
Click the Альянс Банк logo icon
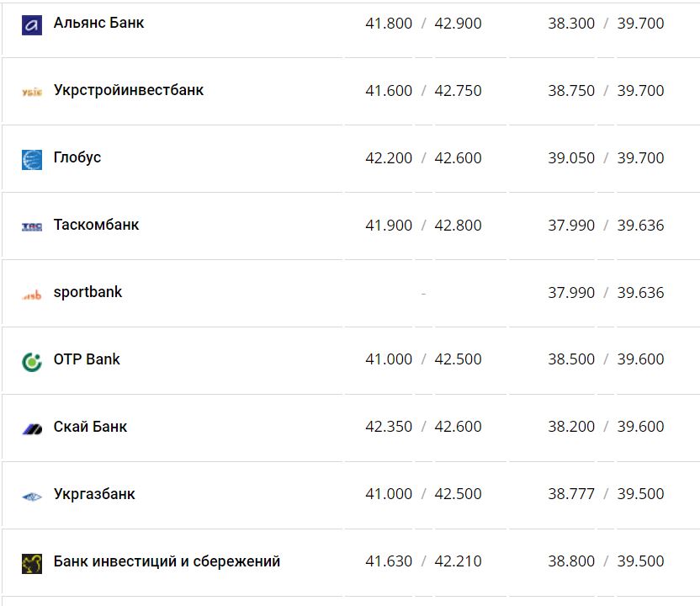32,24
